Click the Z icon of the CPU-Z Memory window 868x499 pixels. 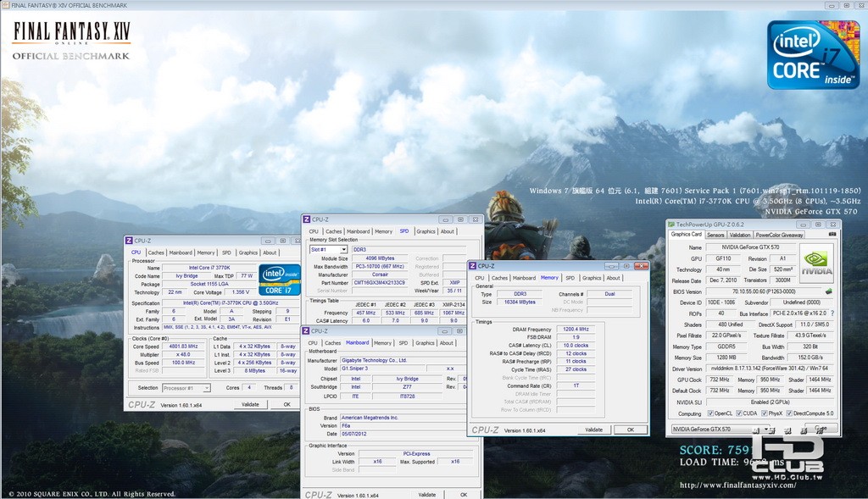point(472,266)
